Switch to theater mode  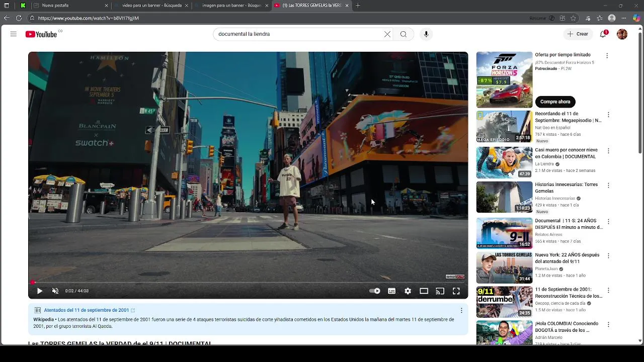point(424,291)
